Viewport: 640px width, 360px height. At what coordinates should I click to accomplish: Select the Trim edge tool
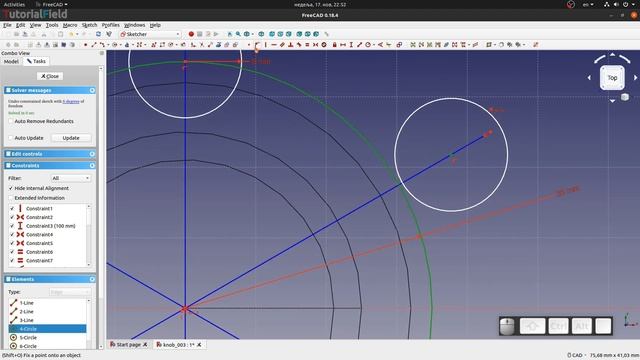(x=202, y=44)
